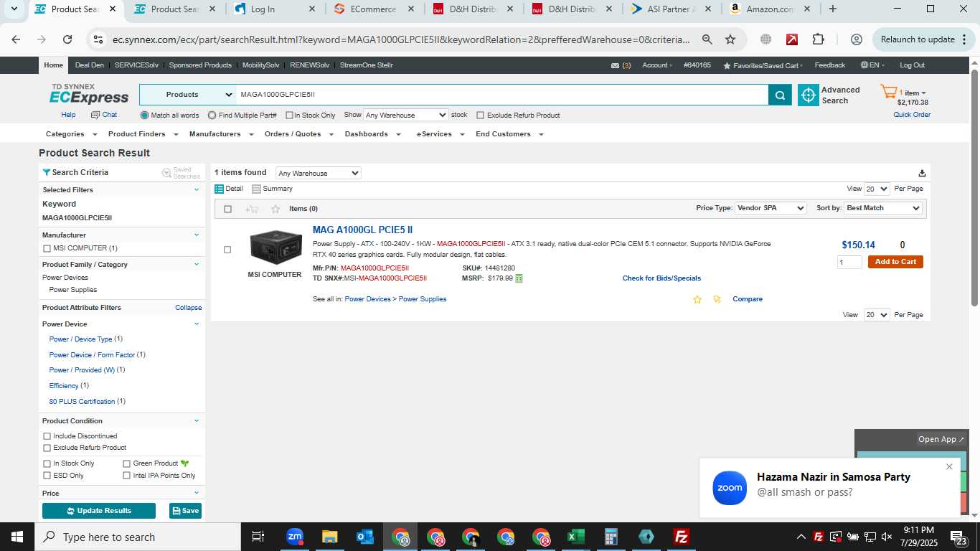The width and height of the screenshot is (980, 551).
Task: Check Intel IPA Points Only filter
Action: tap(127, 476)
